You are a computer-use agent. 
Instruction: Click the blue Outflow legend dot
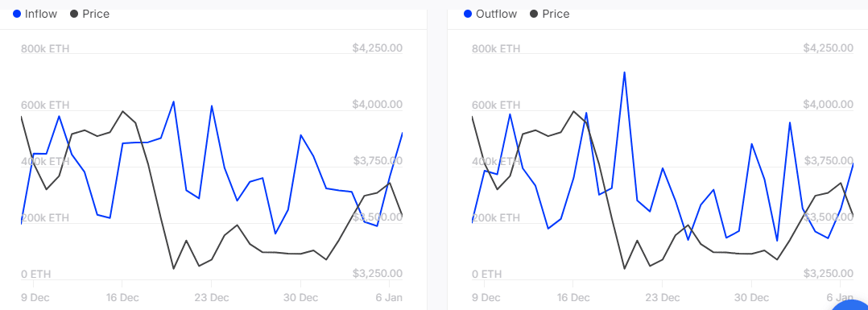(x=469, y=14)
